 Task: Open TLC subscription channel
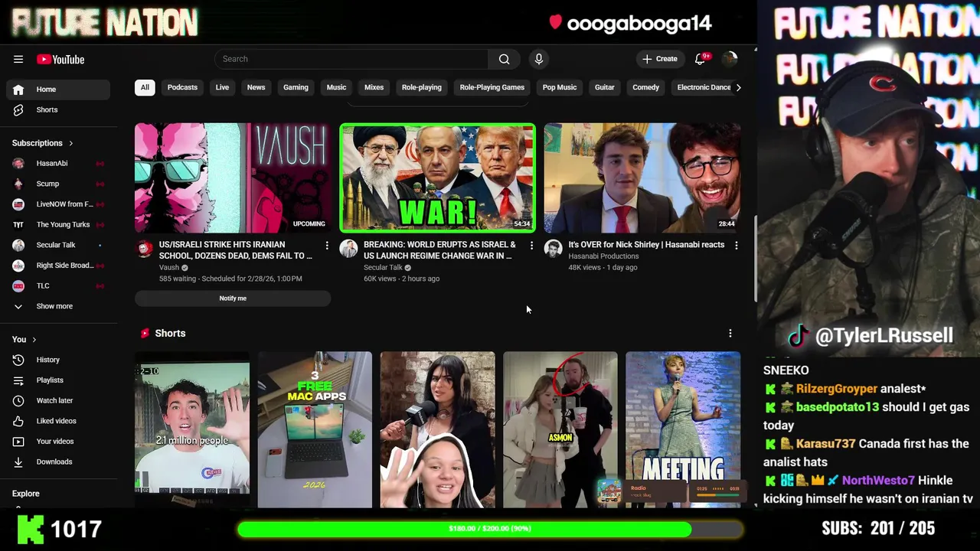point(58,286)
